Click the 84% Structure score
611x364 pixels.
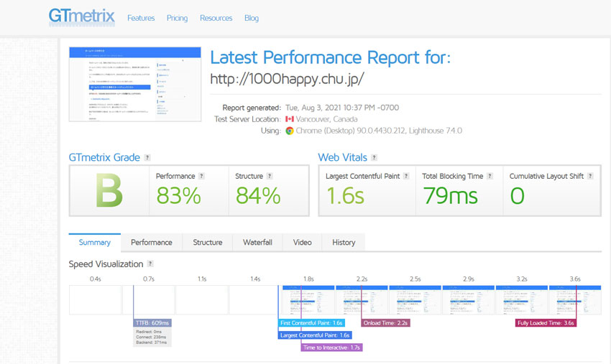coord(258,195)
